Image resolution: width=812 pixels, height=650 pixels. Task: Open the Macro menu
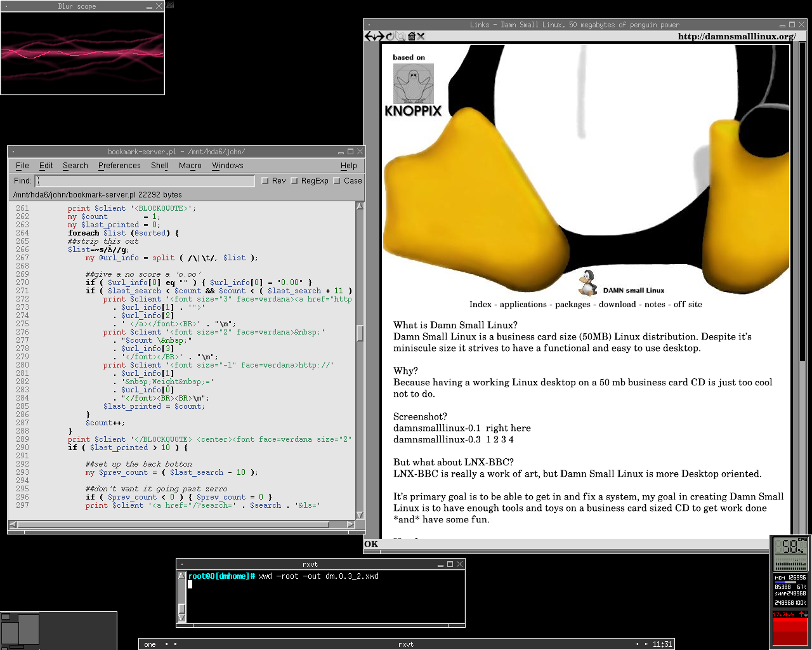[x=190, y=166]
